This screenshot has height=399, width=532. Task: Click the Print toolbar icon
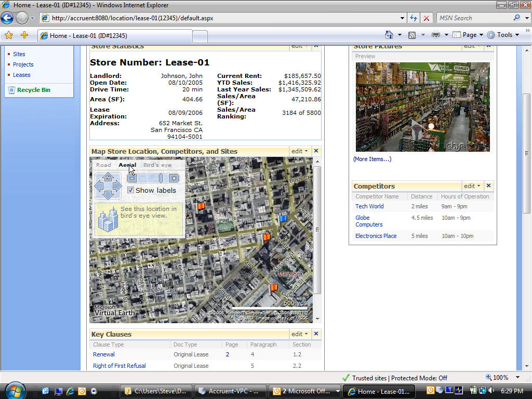(x=436, y=35)
